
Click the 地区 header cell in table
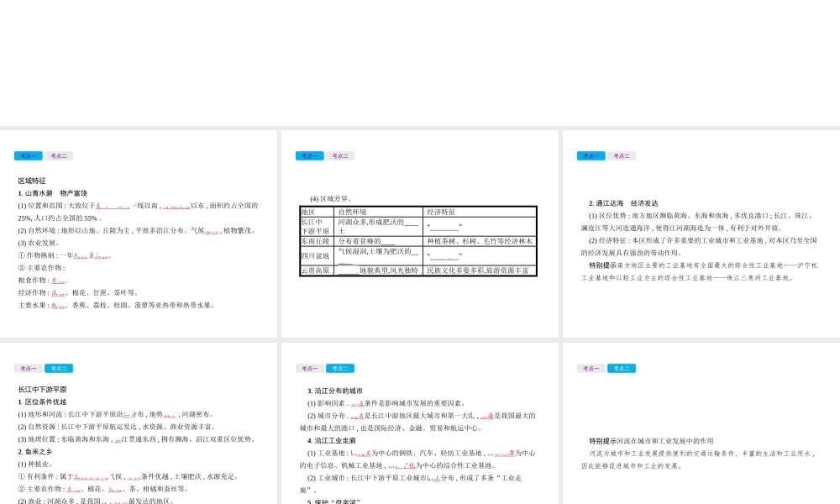[x=318, y=212]
